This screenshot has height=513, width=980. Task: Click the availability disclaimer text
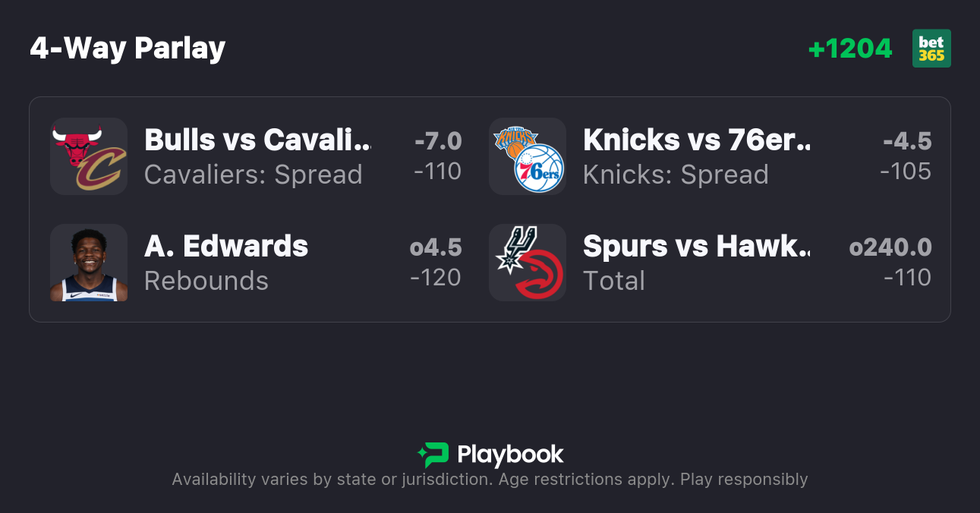point(490,480)
